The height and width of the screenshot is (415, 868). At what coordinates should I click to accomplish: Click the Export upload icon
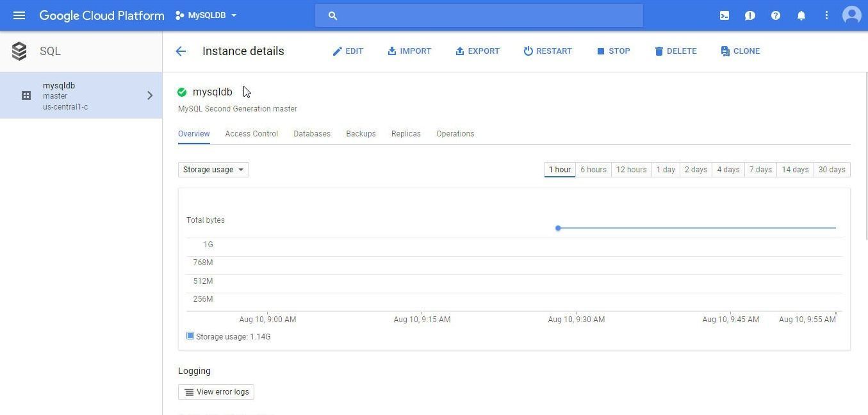click(459, 51)
